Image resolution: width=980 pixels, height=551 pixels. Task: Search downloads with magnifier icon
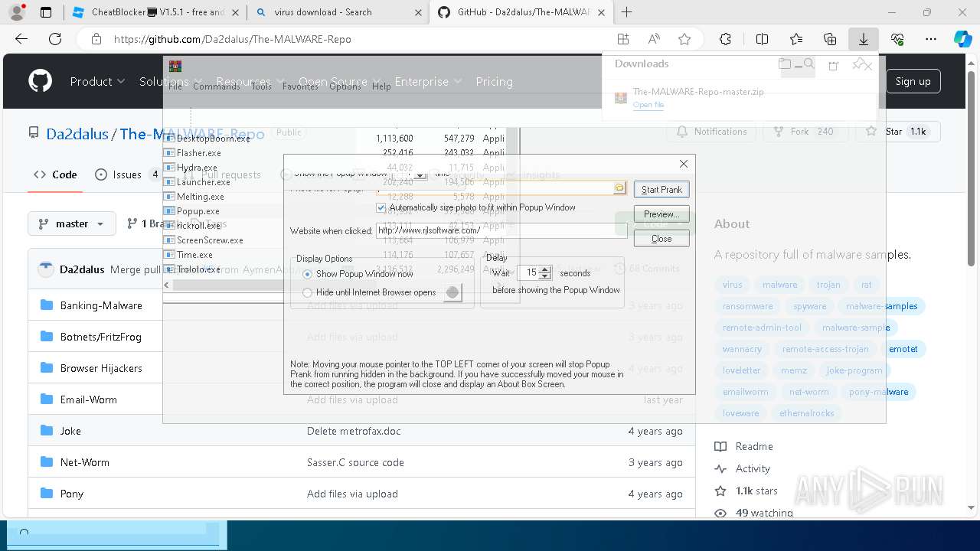(x=808, y=64)
